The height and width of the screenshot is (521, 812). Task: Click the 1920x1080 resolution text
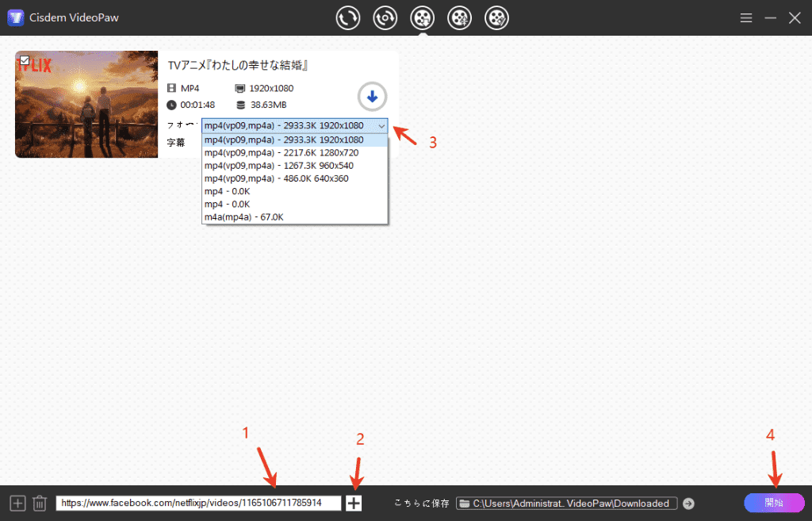point(271,89)
